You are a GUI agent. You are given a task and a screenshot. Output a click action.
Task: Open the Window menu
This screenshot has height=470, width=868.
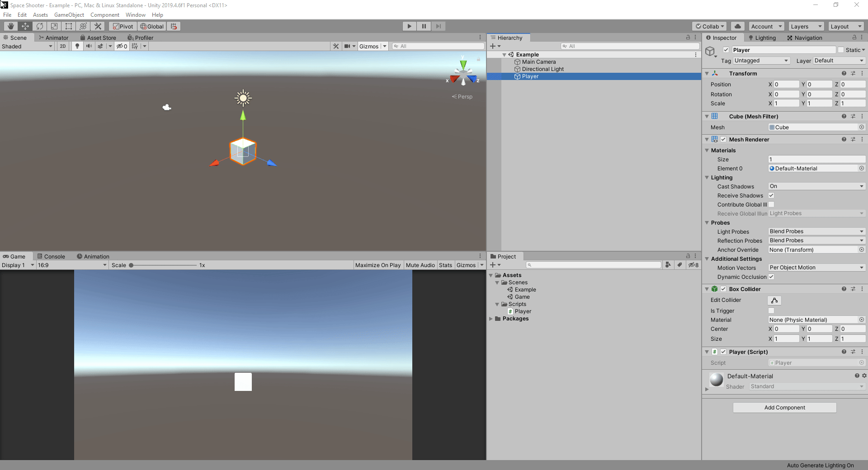(x=136, y=15)
